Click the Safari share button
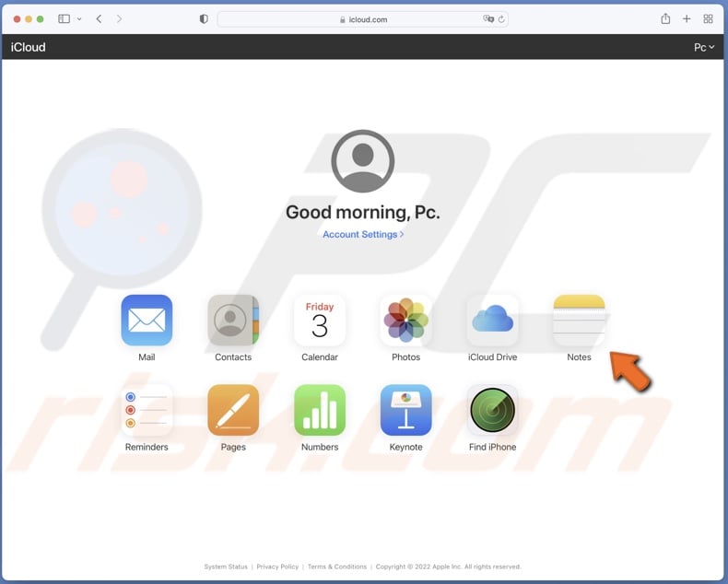Viewport: 728px width, 584px height. click(665, 18)
